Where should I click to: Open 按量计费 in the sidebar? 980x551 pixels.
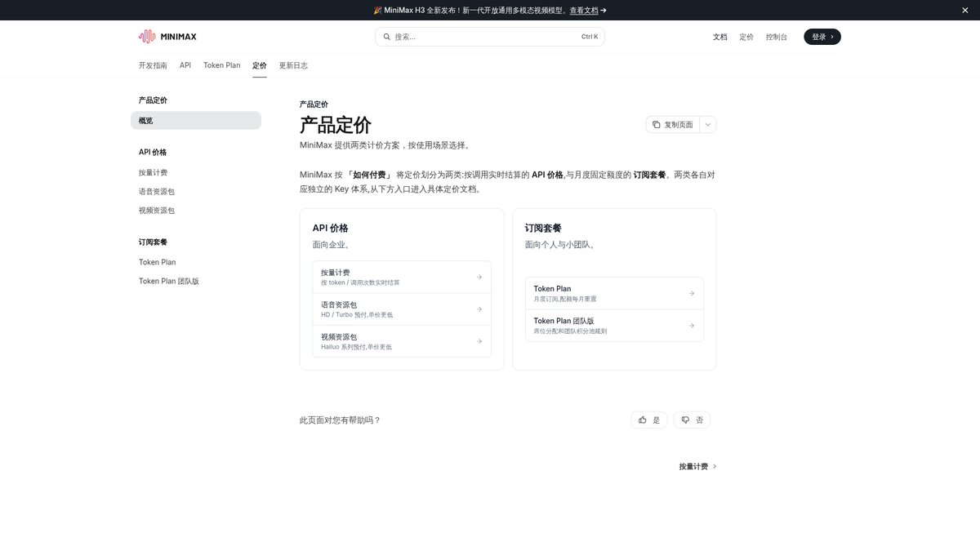coord(153,172)
